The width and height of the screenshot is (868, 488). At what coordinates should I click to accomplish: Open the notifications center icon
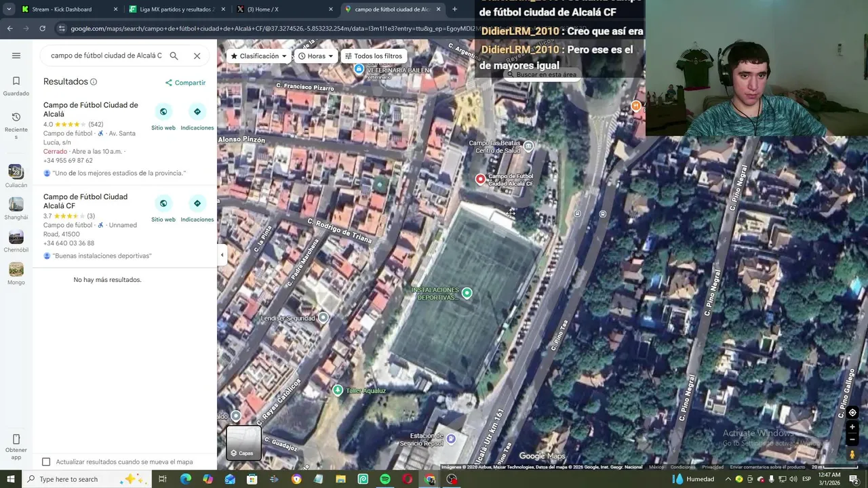pyautogui.click(x=854, y=479)
